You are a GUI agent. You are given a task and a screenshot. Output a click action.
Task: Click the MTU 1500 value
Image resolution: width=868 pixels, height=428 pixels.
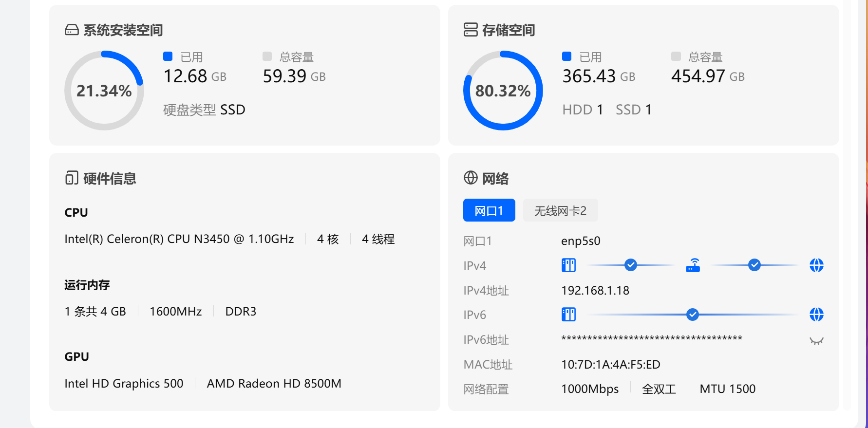[x=728, y=389]
